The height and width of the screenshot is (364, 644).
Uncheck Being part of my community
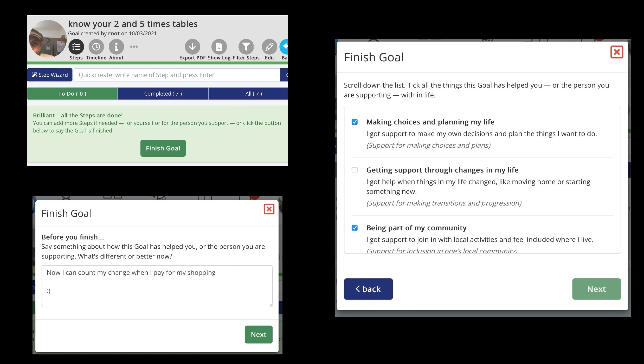pos(355,228)
